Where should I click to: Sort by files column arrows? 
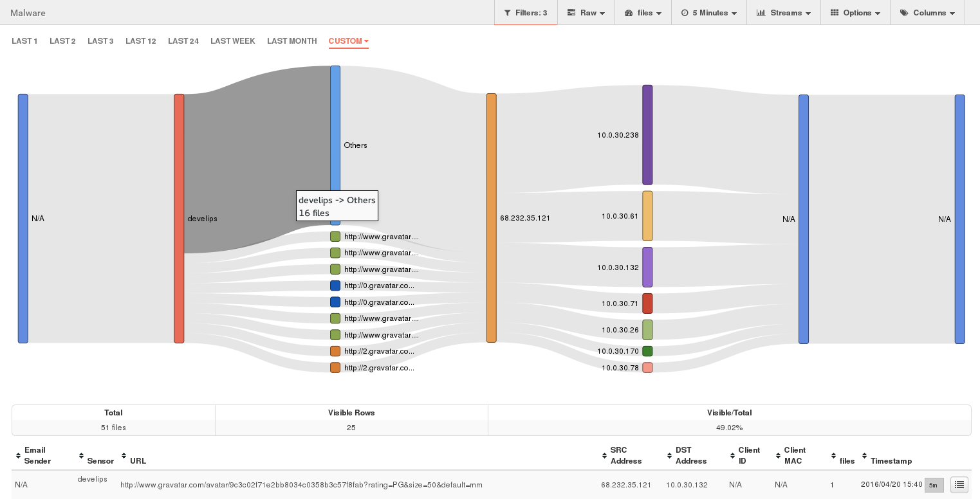coord(834,455)
